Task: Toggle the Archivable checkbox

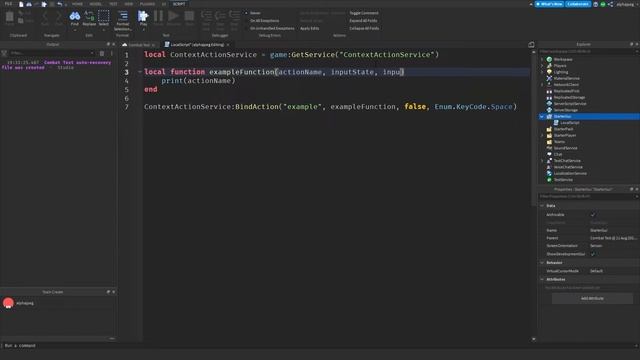Action: pyautogui.click(x=593, y=215)
